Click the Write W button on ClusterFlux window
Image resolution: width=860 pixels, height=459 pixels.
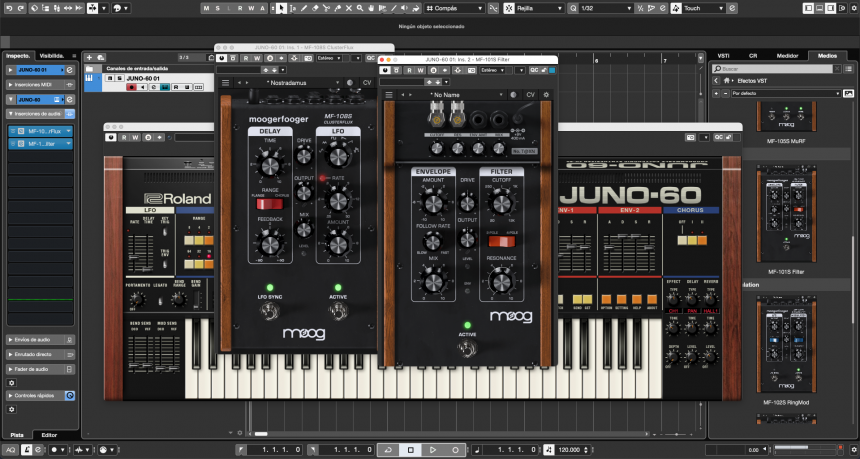click(x=257, y=58)
